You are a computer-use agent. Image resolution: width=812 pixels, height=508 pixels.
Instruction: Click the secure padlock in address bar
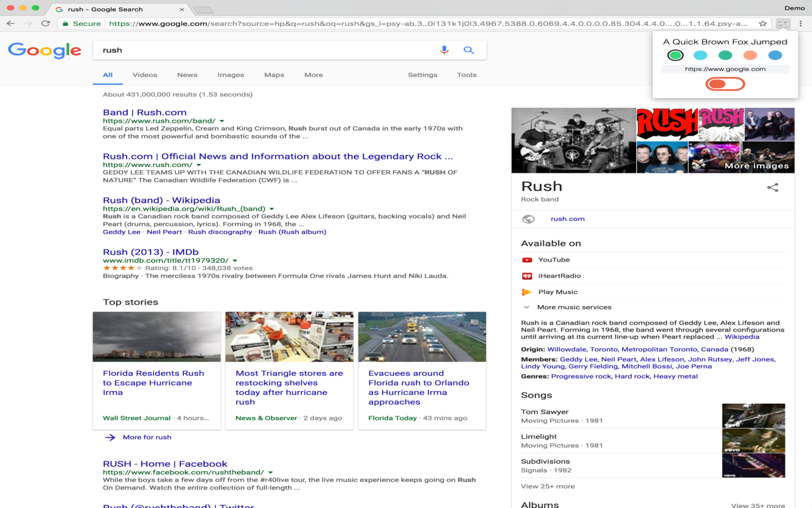pyautogui.click(x=65, y=23)
